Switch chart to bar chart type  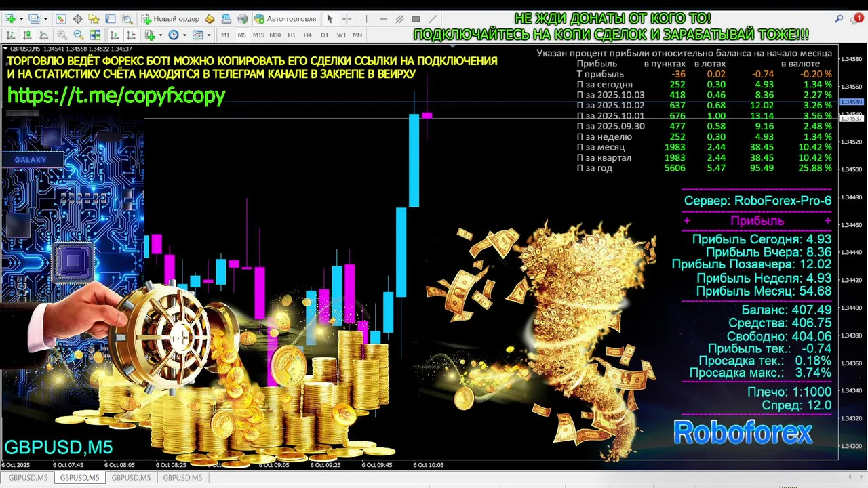point(11,35)
